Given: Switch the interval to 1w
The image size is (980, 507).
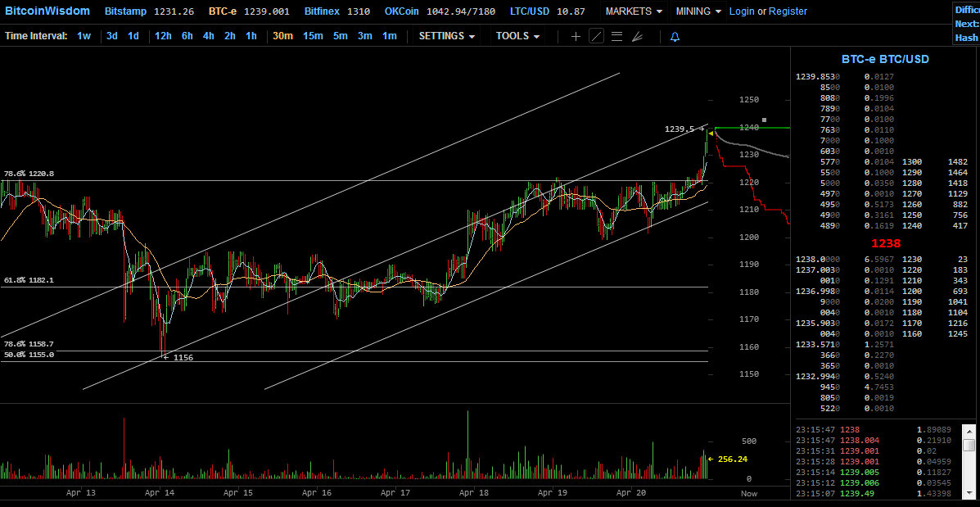Looking at the screenshot, I should [x=84, y=36].
